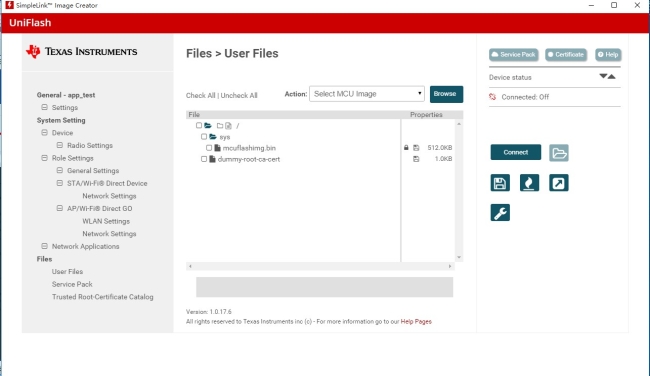The image size is (650, 376).
Task: Click the Browse button
Action: coord(446,94)
